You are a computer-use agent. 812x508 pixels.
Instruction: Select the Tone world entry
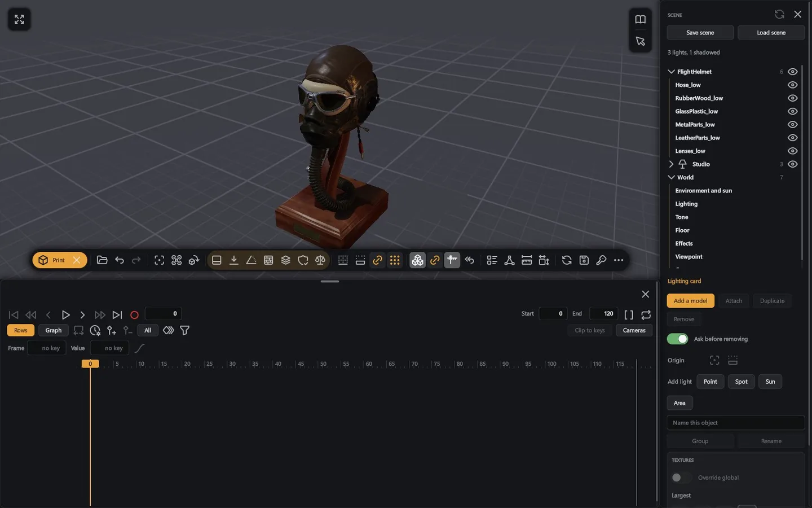[x=682, y=217]
